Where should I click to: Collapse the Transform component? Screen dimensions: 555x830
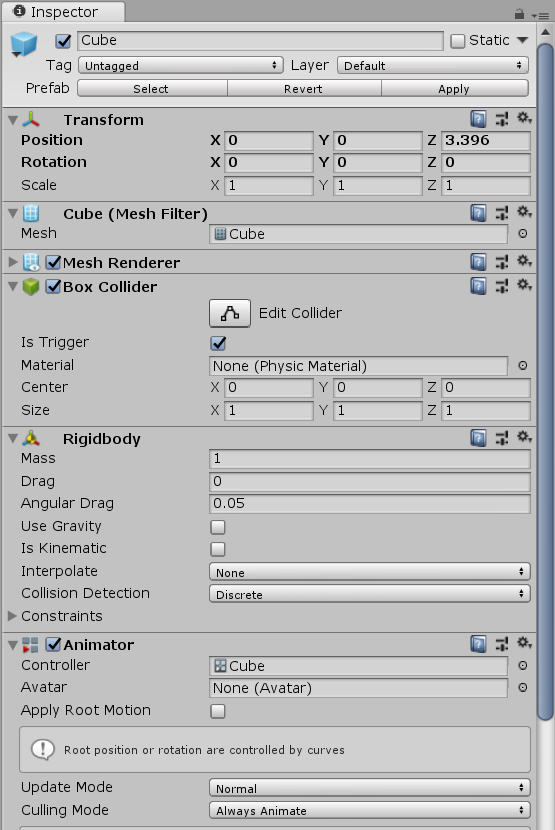[13, 120]
